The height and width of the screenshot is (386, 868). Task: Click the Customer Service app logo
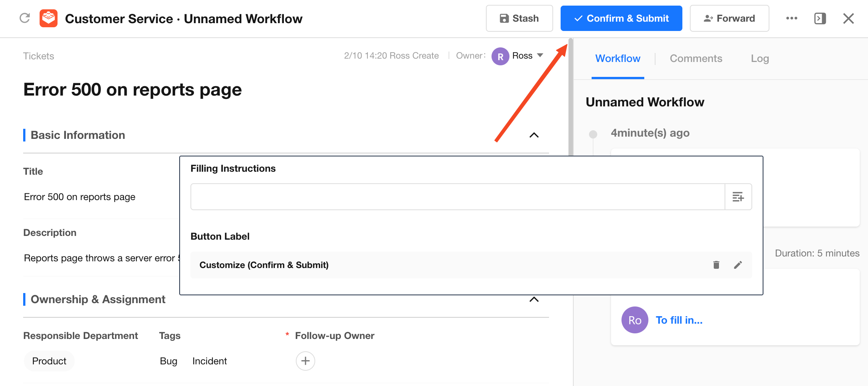49,18
